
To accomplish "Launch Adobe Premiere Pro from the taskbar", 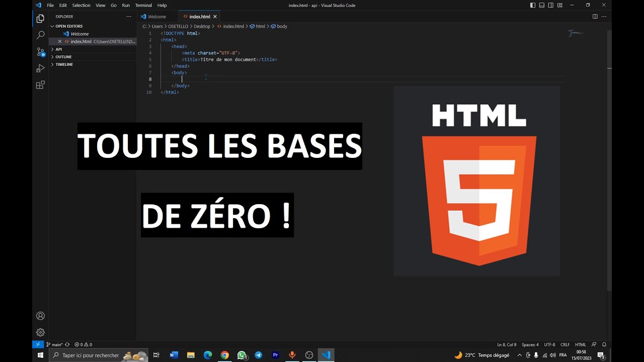I will (x=275, y=355).
